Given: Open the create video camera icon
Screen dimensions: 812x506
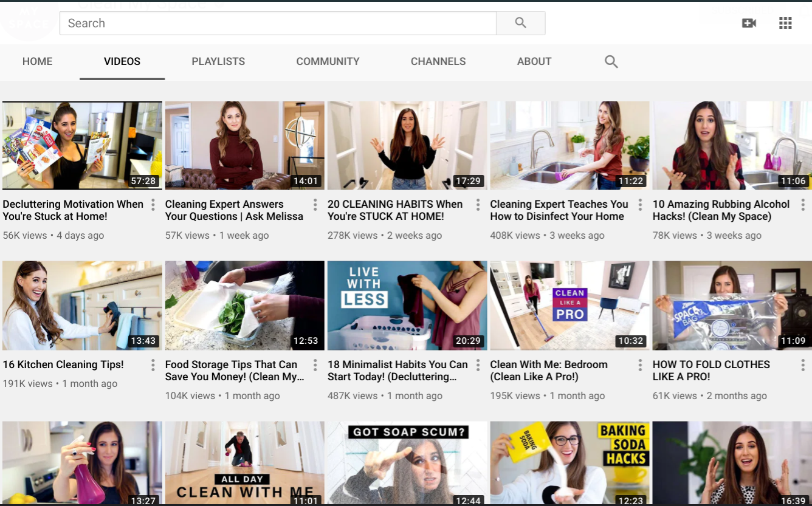Looking at the screenshot, I should tap(749, 23).
